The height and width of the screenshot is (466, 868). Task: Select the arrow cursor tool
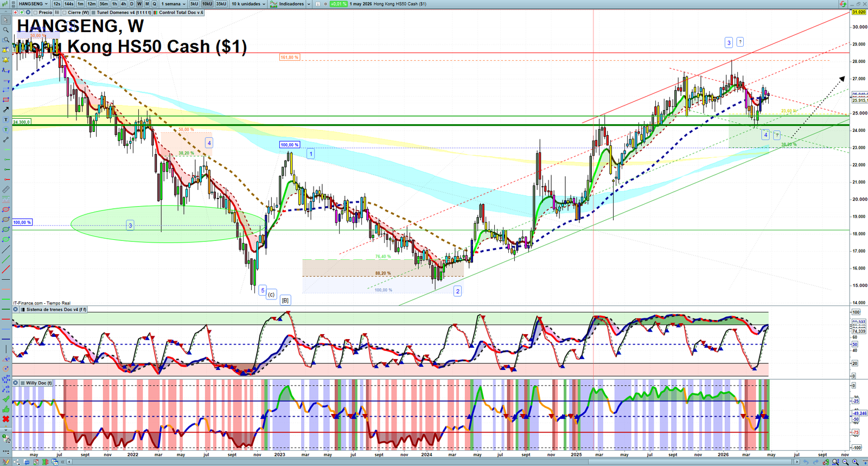pos(7,20)
